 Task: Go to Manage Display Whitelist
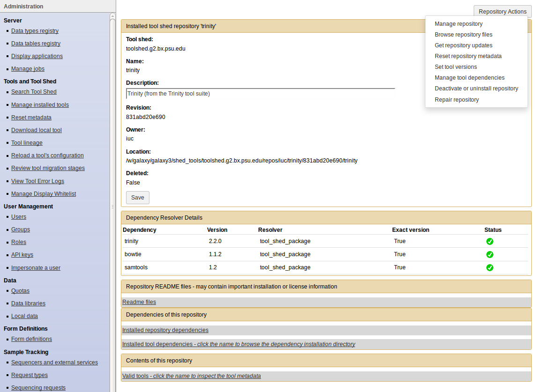tap(44, 194)
